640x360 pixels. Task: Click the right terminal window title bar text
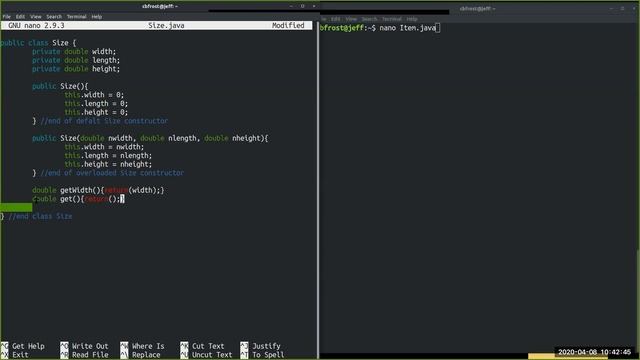point(477,8)
